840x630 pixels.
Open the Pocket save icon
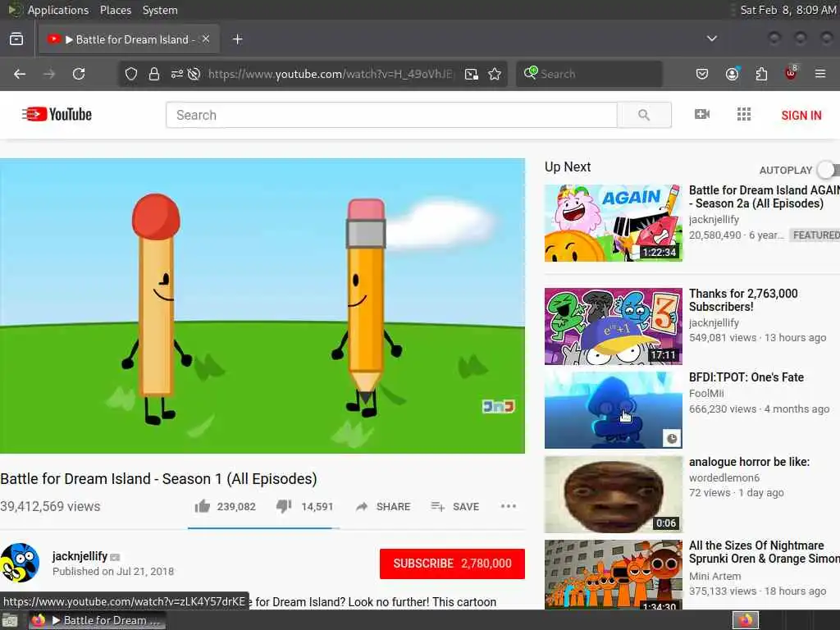[702, 74]
